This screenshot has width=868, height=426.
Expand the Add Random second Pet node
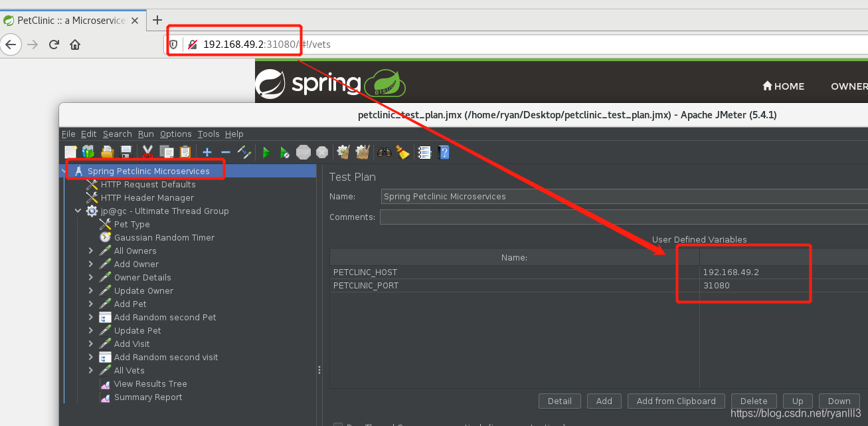(91, 317)
